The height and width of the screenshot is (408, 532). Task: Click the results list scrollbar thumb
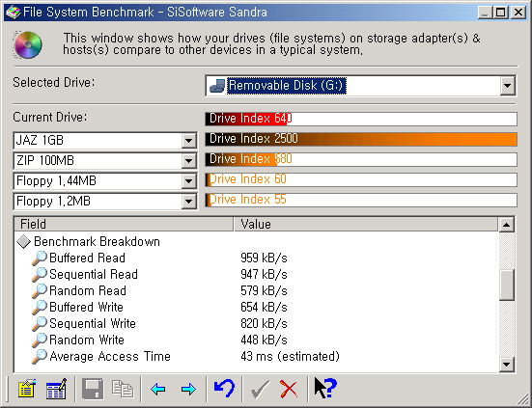click(x=507, y=285)
